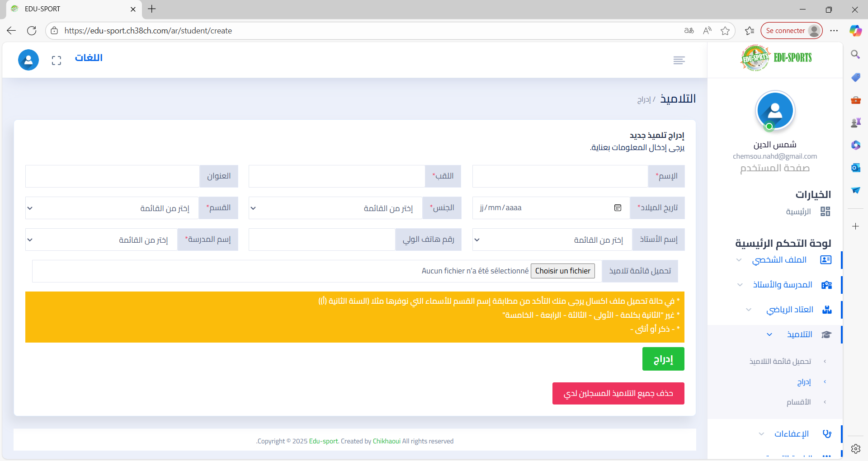Open Edge sidebar Outlook icon

click(x=855, y=168)
